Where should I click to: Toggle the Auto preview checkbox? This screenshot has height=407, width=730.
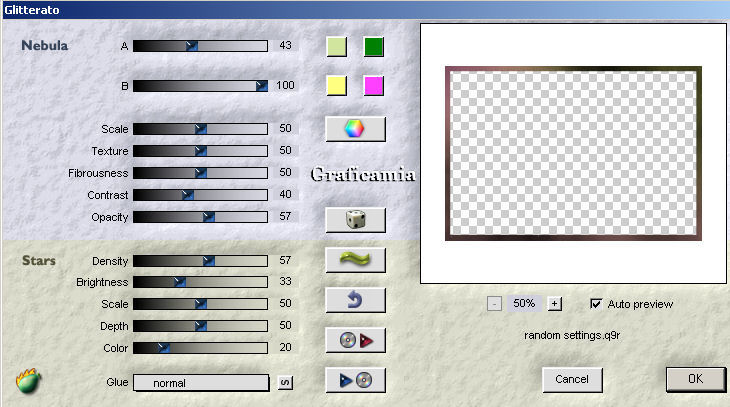[595, 304]
